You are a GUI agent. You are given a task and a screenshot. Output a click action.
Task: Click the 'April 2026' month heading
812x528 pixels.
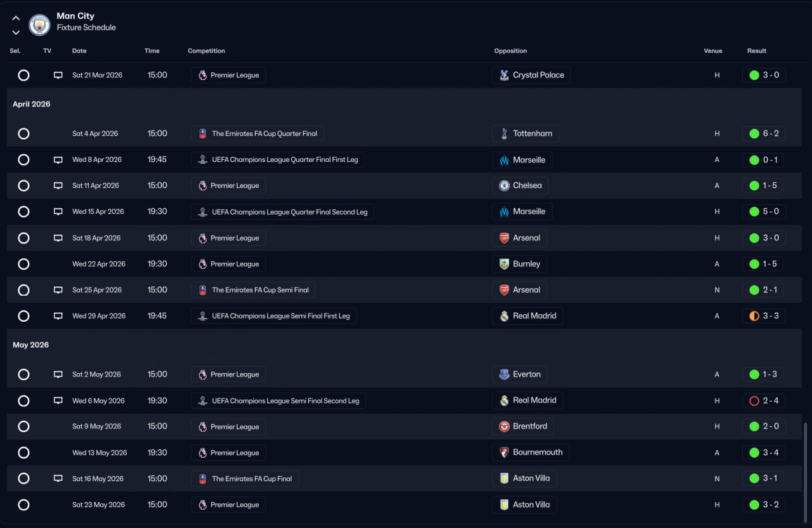pyautogui.click(x=32, y=104)
